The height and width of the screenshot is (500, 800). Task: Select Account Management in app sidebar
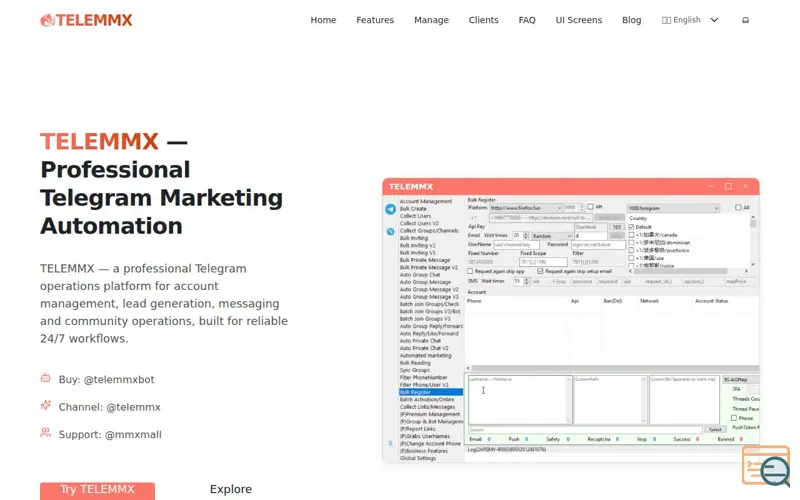coord(426,202)
